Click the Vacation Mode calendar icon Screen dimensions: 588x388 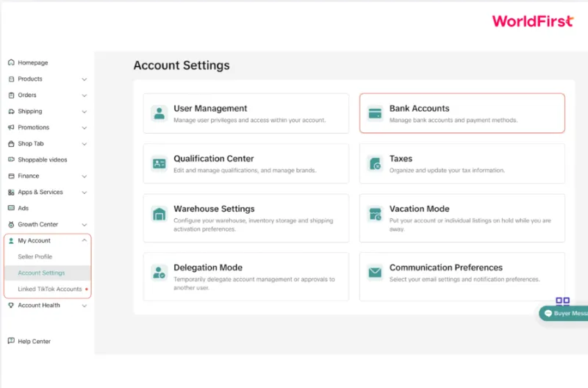tap(375, 214)
